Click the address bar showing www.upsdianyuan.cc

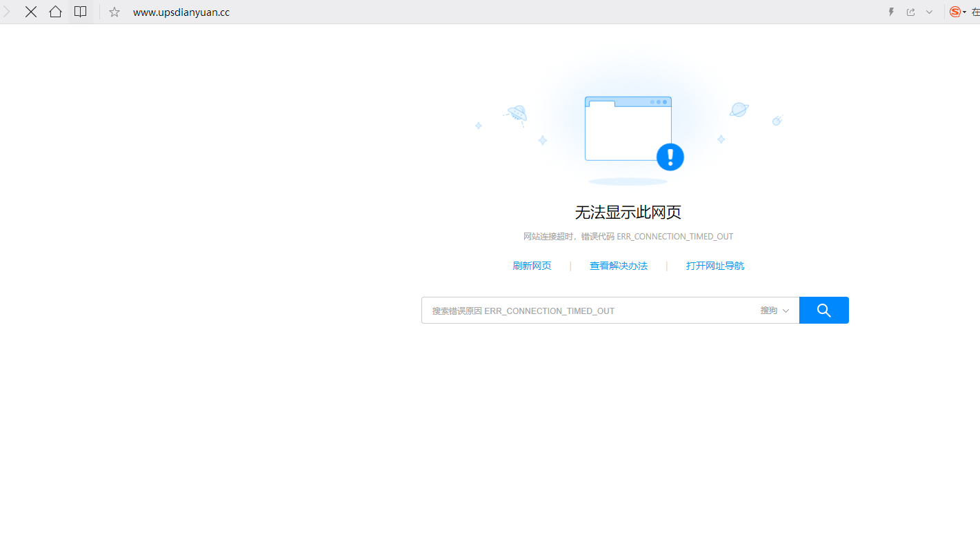(181, 12)
